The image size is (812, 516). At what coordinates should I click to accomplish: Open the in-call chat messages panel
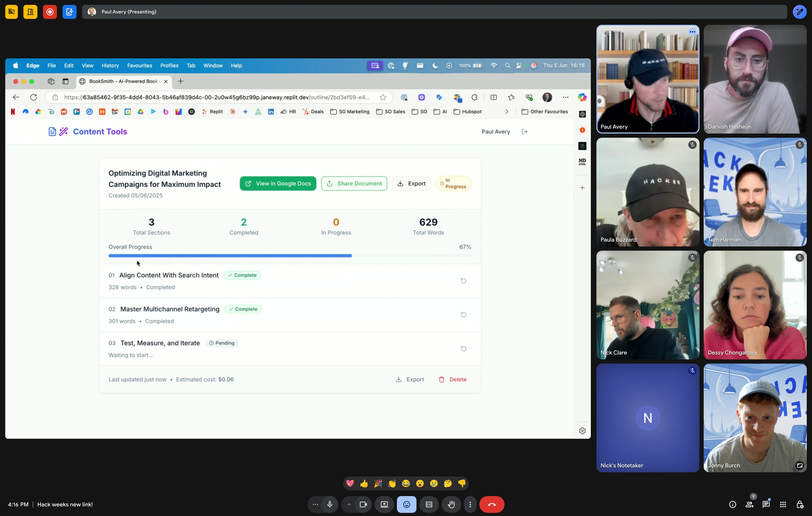766,504
